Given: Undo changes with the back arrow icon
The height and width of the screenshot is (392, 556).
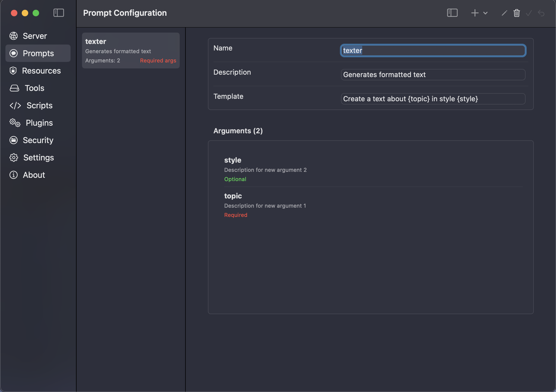Looking at the screenshot, I should click(x=541, y=13).
